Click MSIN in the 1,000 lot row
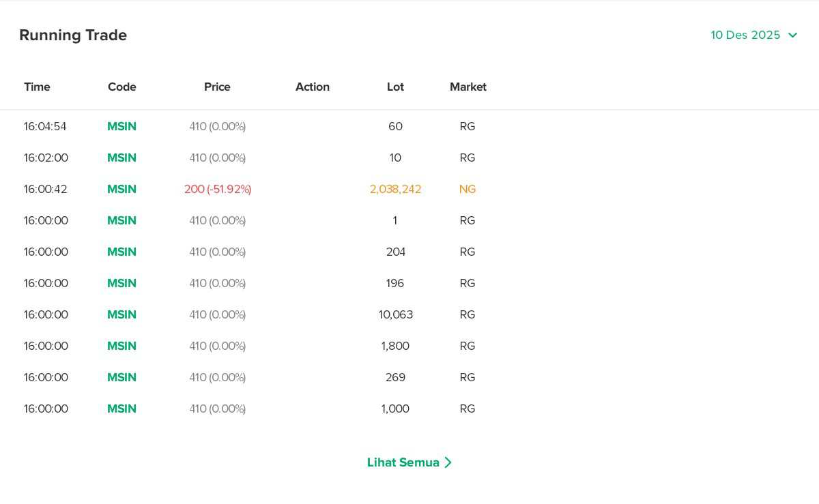This screenshot has width=819, height=504. [121, 409]
